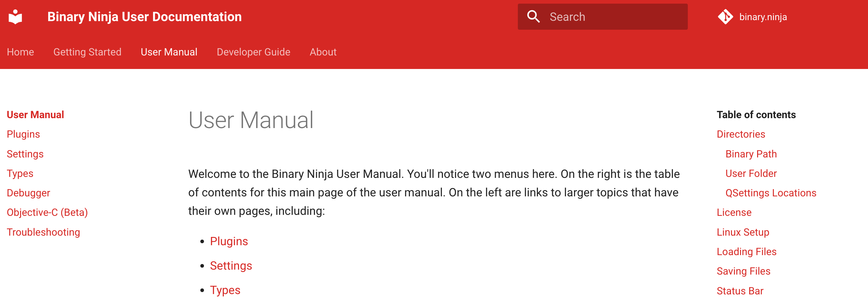Click the Binary Ninja User Documentation title

pyautogui.click(x=145, y=17)
